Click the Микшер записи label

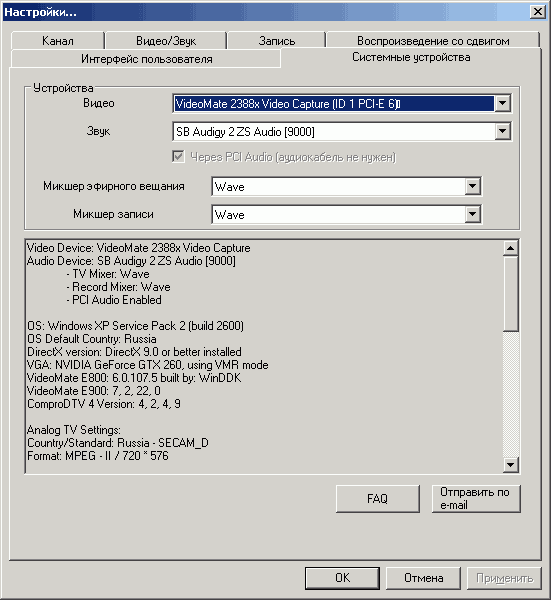113,214
